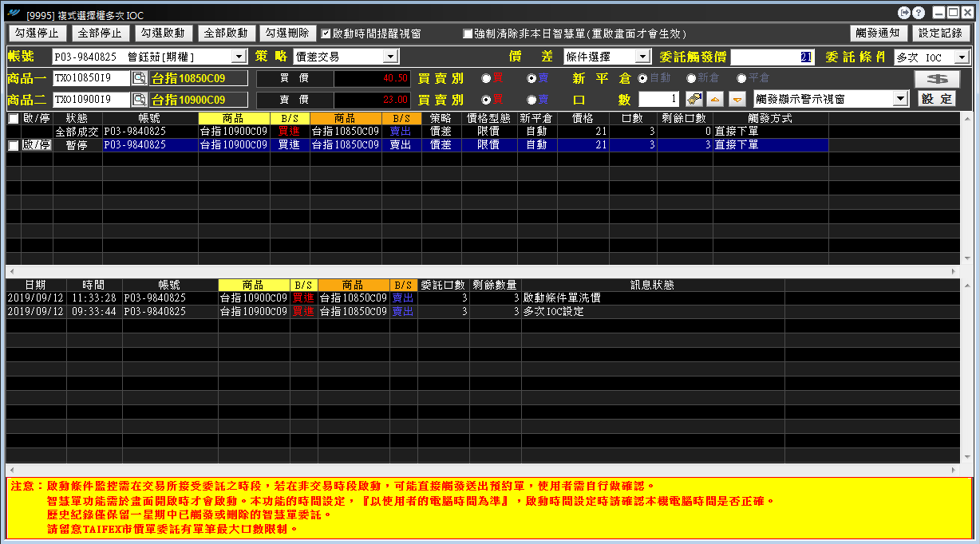Select 買 radio for 商品二
The height and width of the screenshot is (544, 980).
[486, 100]
